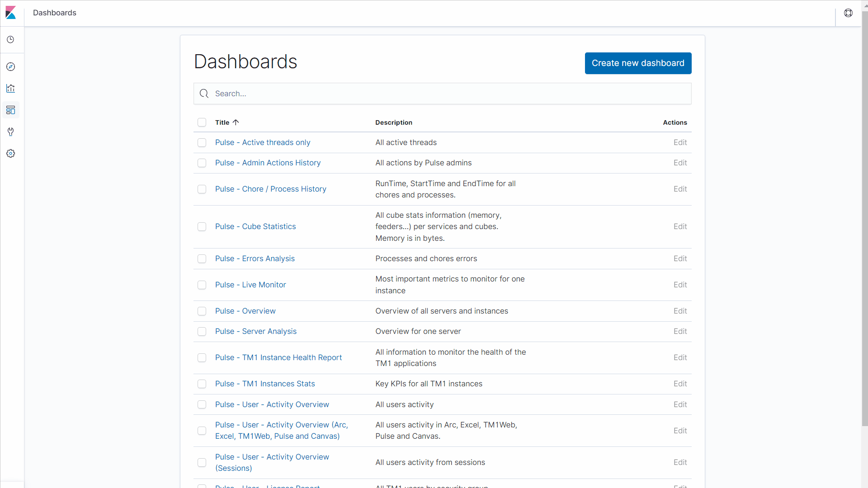This screenshot has height=488, width=868.
Task: Click the help lifebuoy icon
Action: coord(848,13)
